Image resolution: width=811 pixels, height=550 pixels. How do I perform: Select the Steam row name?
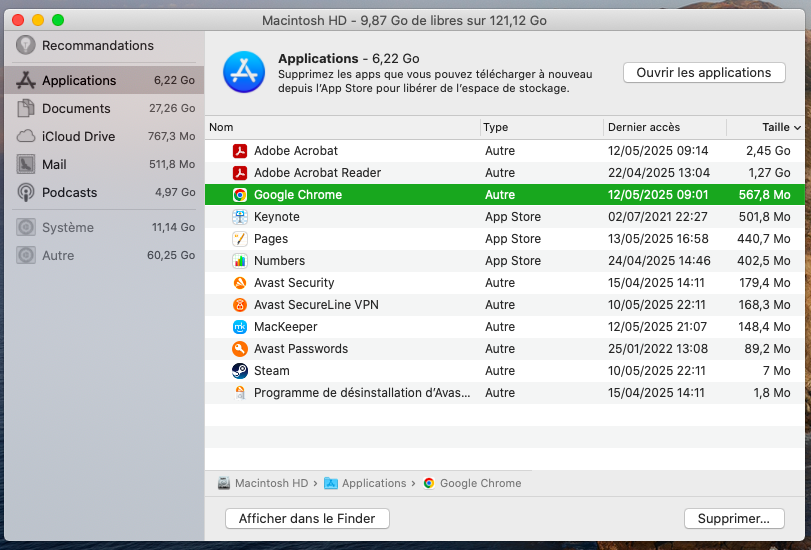coord(272,371)
